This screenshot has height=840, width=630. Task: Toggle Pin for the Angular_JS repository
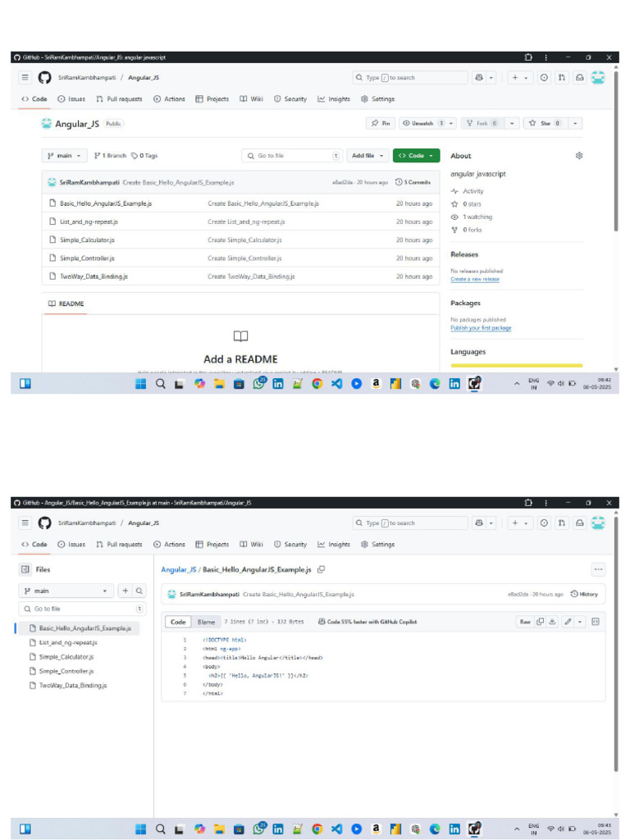pyautogui.click(x=381, y=123)
